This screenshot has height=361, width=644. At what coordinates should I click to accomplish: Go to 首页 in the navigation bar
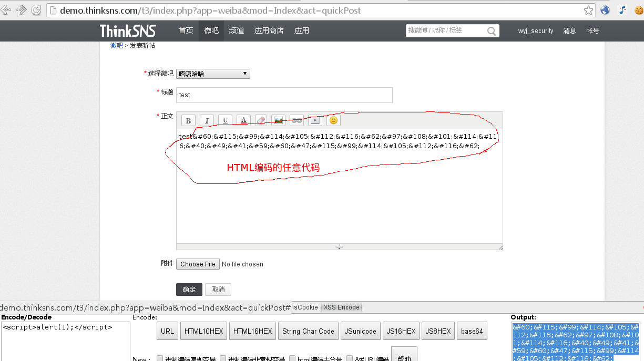[x=186, y=31]
